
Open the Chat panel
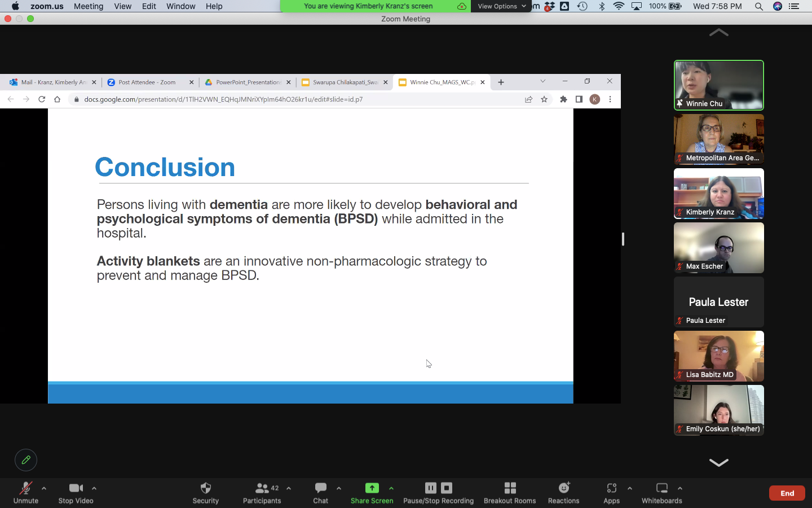click(320, 492)
